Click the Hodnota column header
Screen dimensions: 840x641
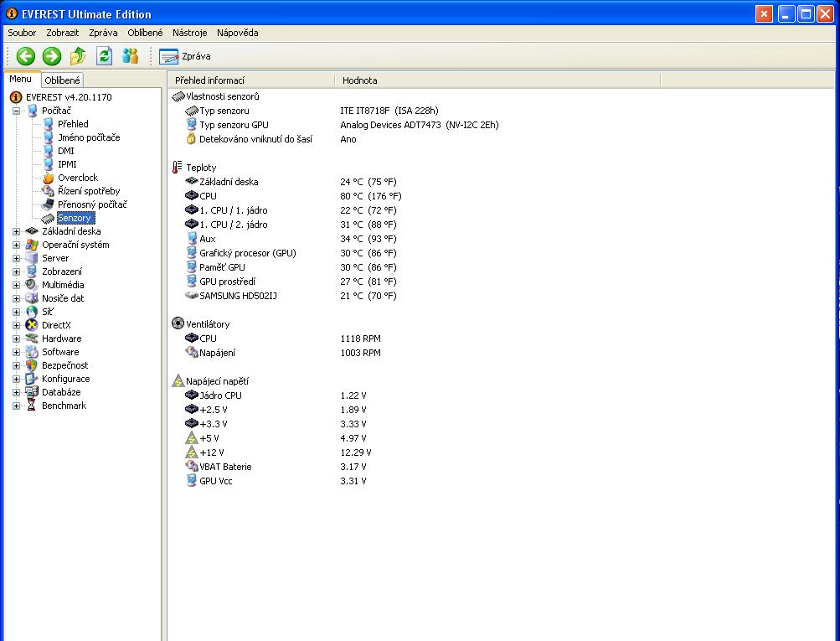pos(360,80)
